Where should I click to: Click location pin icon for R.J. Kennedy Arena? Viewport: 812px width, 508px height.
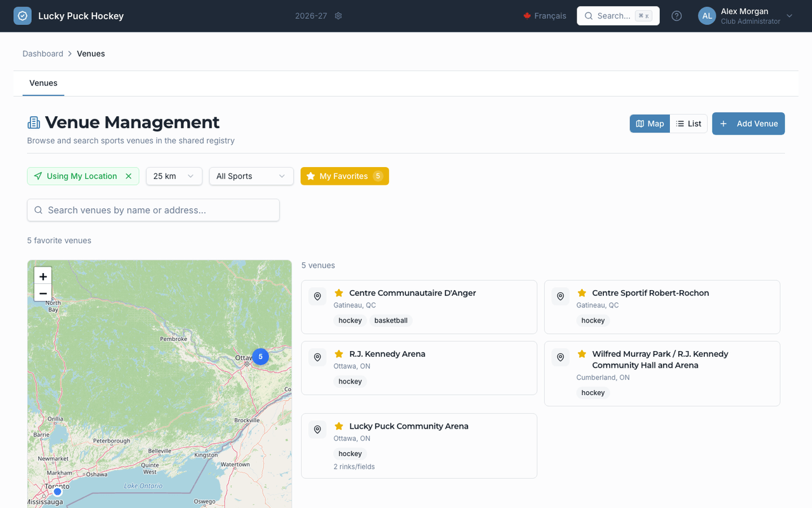(318, 357)
